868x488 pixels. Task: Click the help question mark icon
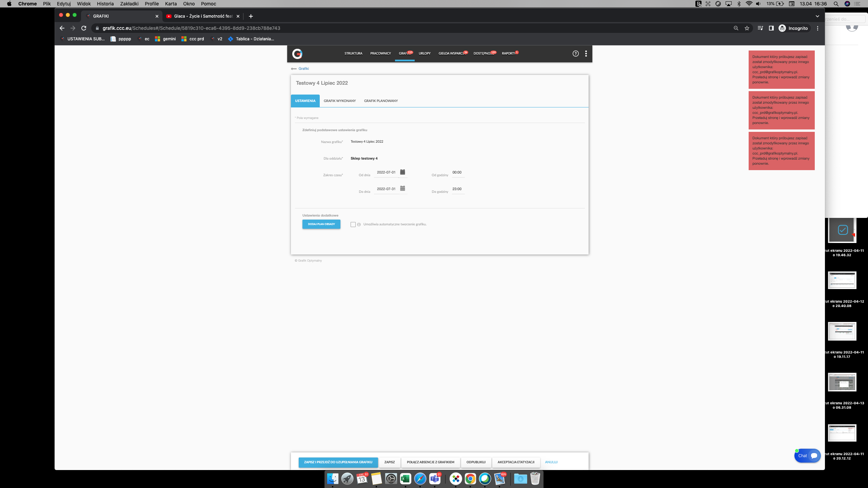(575, 54)
